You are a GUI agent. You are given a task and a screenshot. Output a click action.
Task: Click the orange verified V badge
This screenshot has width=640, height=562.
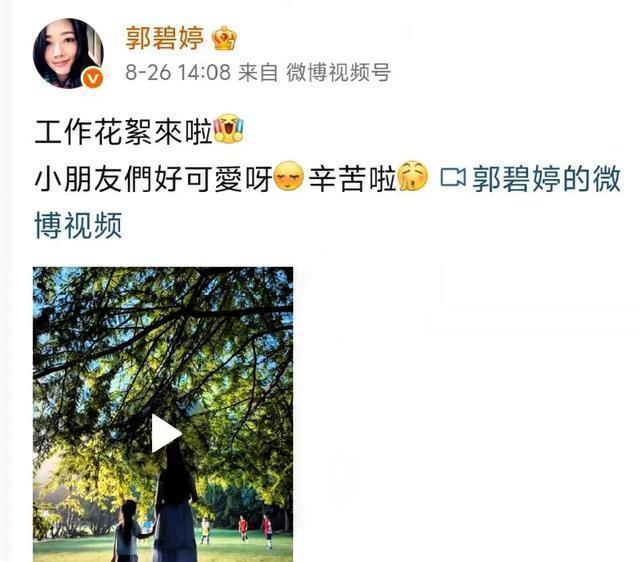pyautogui.click(x=93, y=78)
